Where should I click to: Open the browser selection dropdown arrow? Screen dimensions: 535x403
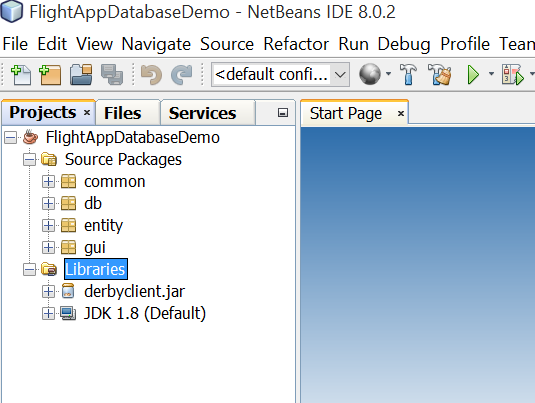click(x=388, y=74)
